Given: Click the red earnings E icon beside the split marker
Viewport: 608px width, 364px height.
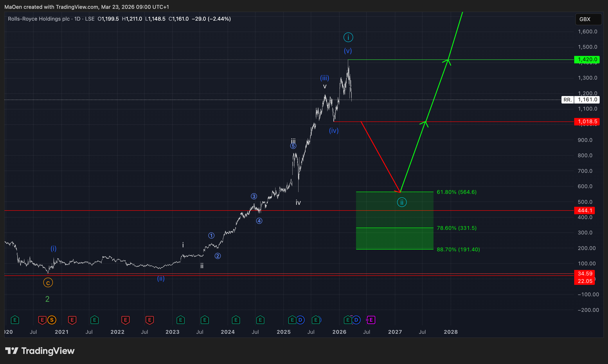Looking at the screenshot, I should (42, 320).
